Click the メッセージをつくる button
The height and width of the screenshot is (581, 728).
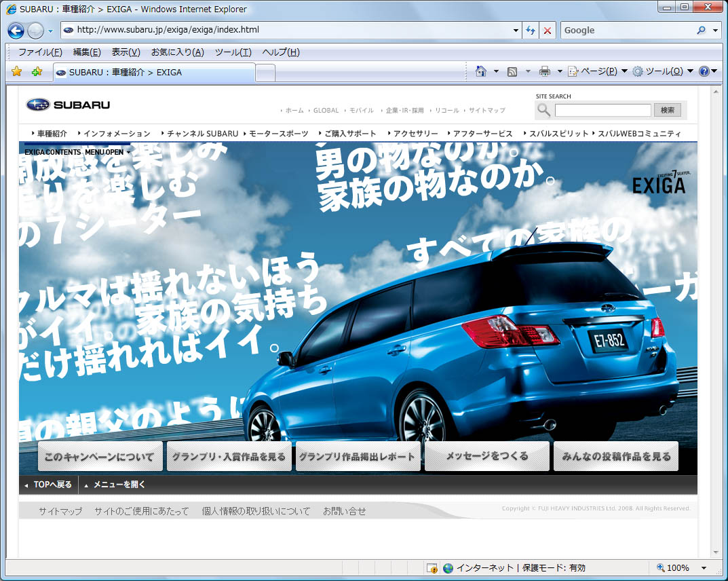click(487, 457)
